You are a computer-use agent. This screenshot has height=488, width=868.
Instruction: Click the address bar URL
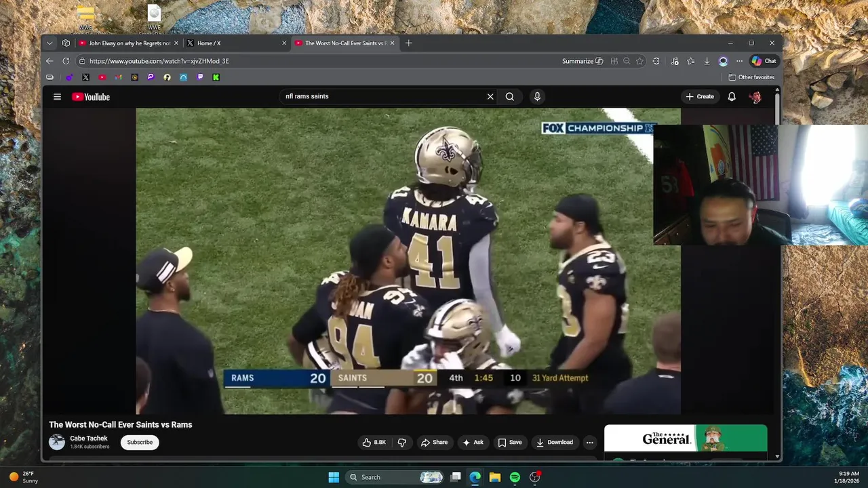tap(159, 61)
